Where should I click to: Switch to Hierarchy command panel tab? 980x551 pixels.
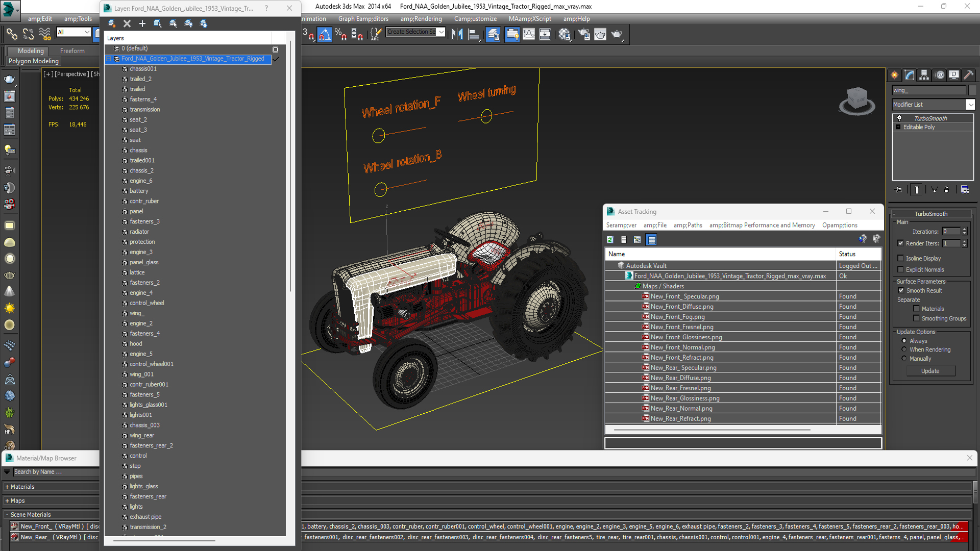tap(924, 75)
